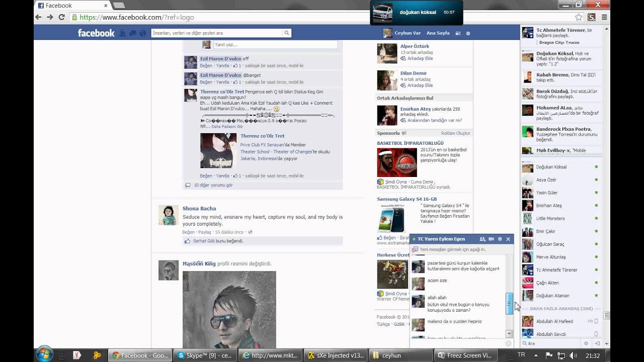Open BASKETBOL İMPARATORLUĞU ad thumbnail
This screenshot has width=644, height=362.
(397, 162)
